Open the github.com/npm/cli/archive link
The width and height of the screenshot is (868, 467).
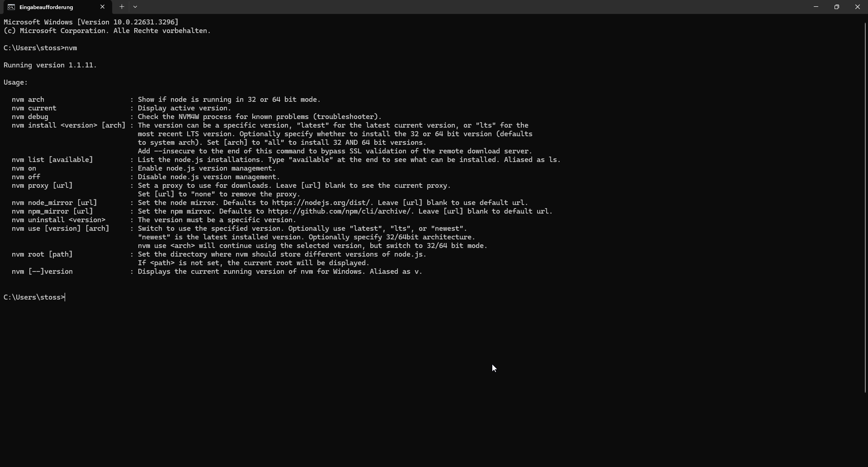pyautogui.click(x=340, y=211)
